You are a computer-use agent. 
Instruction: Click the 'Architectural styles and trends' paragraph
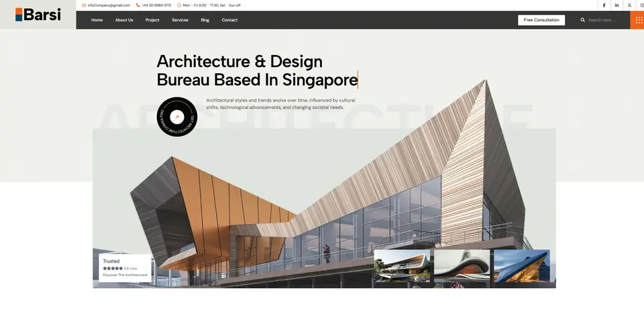click(x=280, y=103)
